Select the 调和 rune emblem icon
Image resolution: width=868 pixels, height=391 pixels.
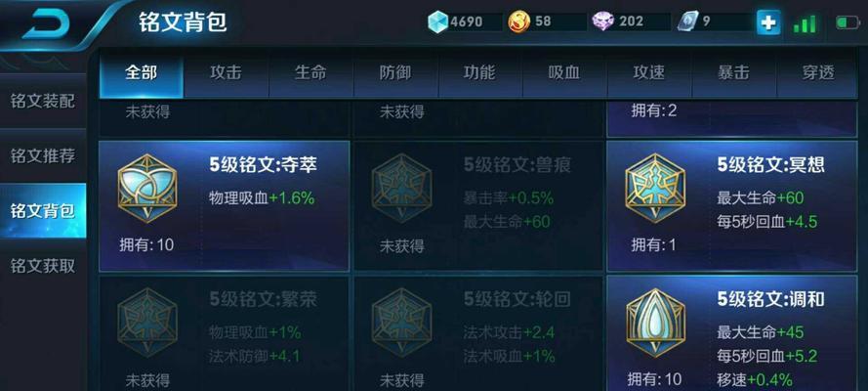(655, 323)
